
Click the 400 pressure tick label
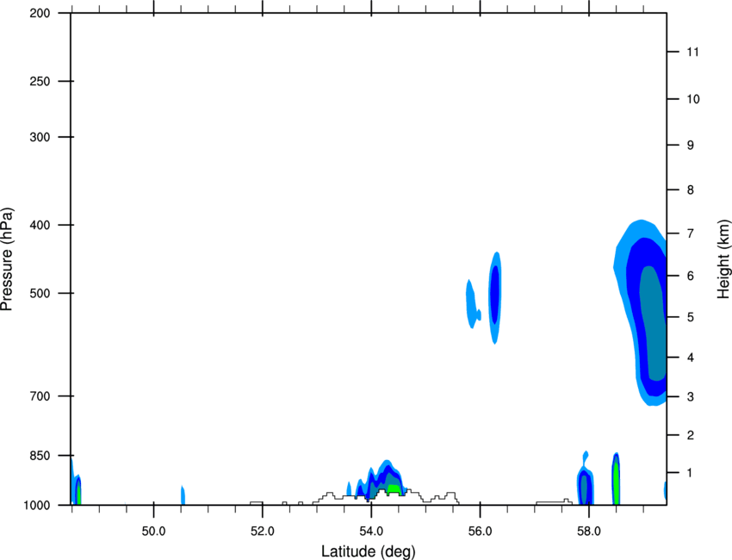click(x=40, y=225)
